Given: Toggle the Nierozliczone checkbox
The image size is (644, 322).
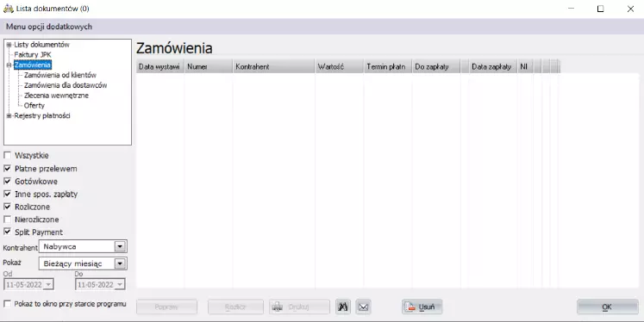Looking at the screenshot, I should (x=8, y=220).
